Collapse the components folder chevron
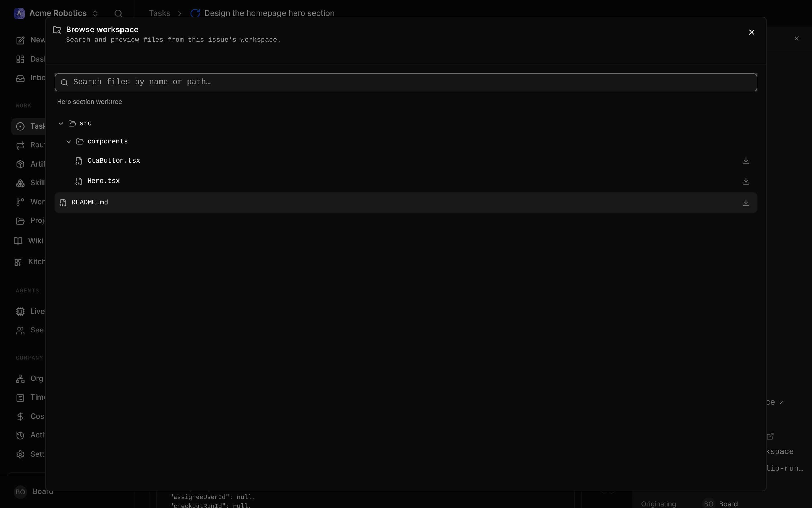The width and height of the screenshot is (812, 508). click(69, 141)
